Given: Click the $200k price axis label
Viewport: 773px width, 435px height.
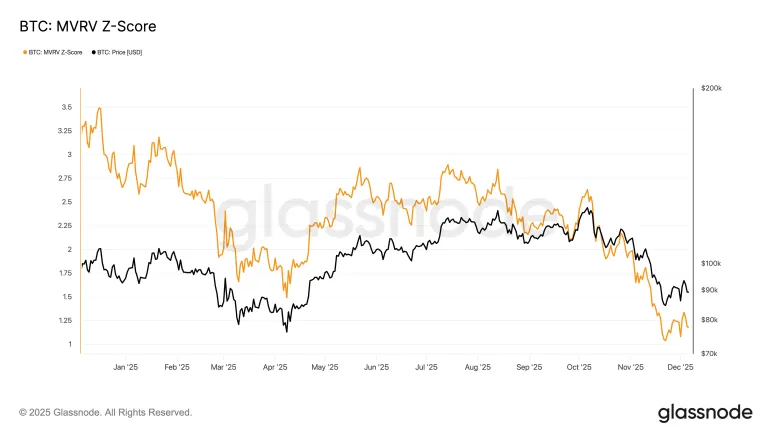Looking at the screenshot, I should [x=711, y=89].
